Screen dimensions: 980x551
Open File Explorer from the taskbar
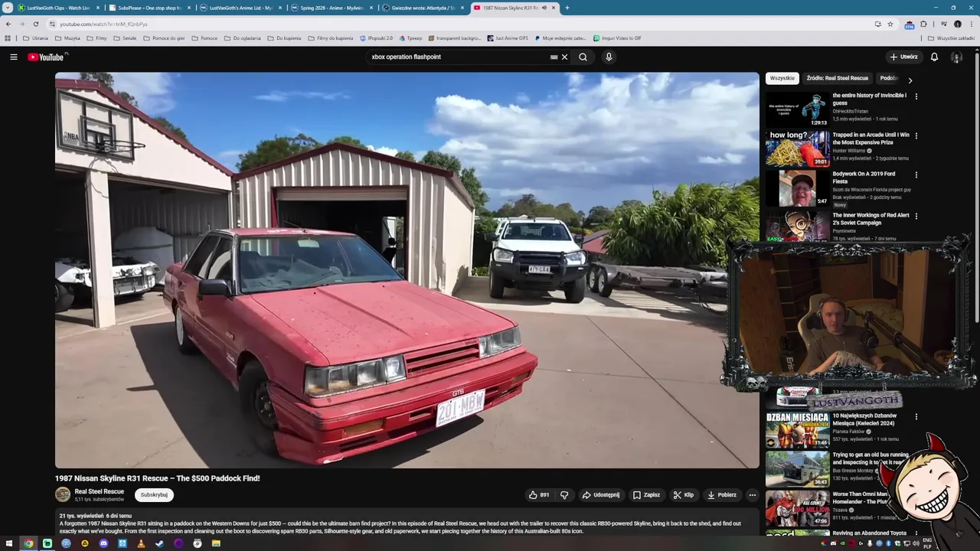coord(216,543)
